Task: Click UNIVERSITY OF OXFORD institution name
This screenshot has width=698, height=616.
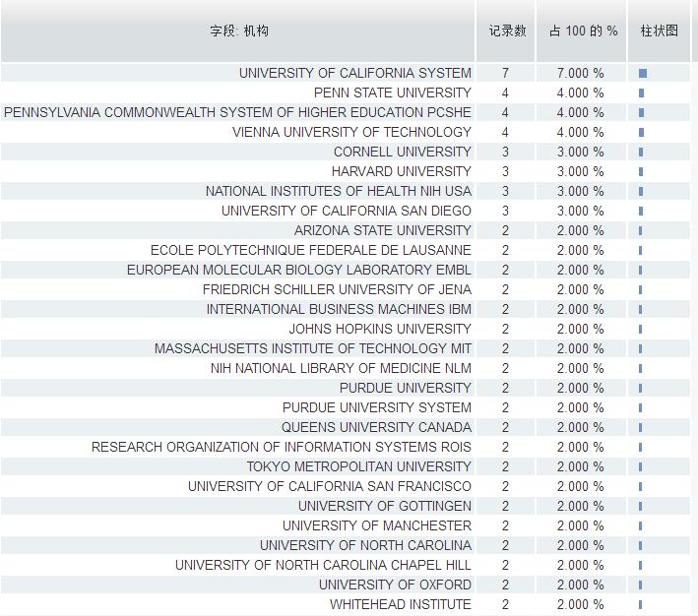Action: click(x=395, y=585)
